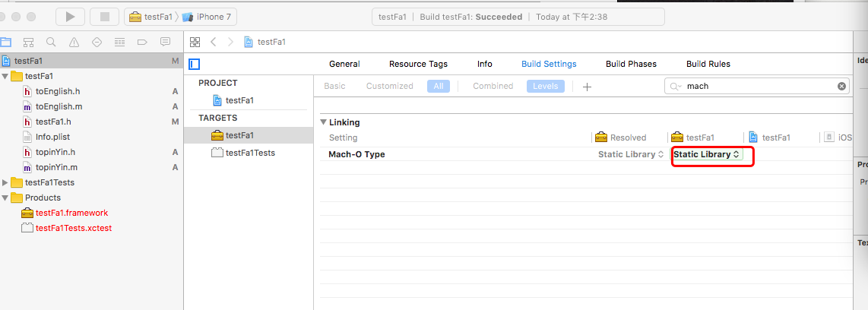
Task: Open topinYin.m file
Action: [x=56, y=167]
